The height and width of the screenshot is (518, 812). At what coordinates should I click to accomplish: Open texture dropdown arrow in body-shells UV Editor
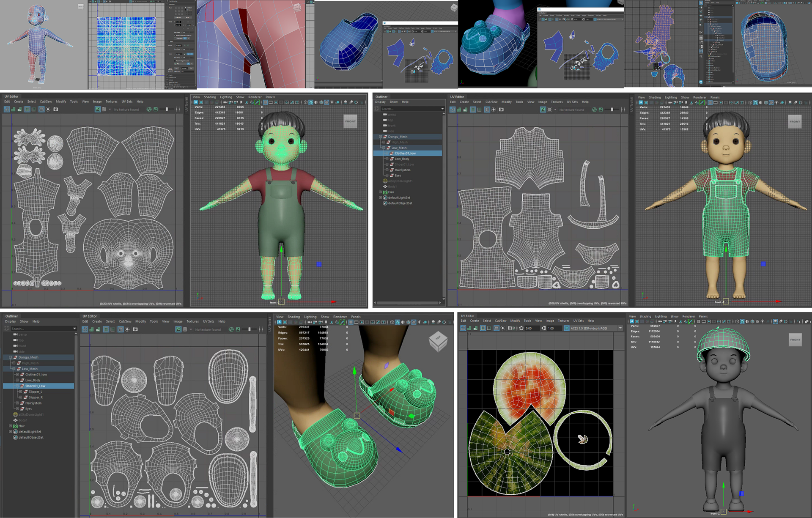tap(110, 109)
